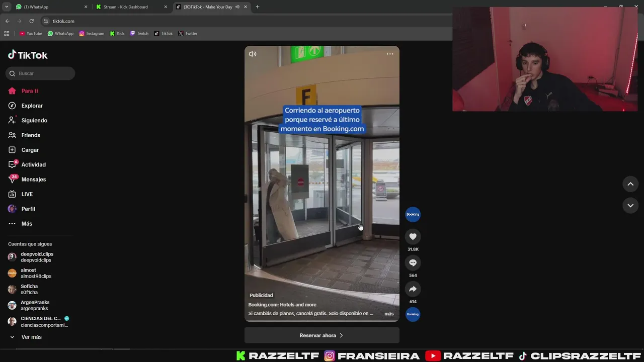Viewport: 644px width, 362px height.
Task: Open the WhatsApp bookmark
Action: 60,34
